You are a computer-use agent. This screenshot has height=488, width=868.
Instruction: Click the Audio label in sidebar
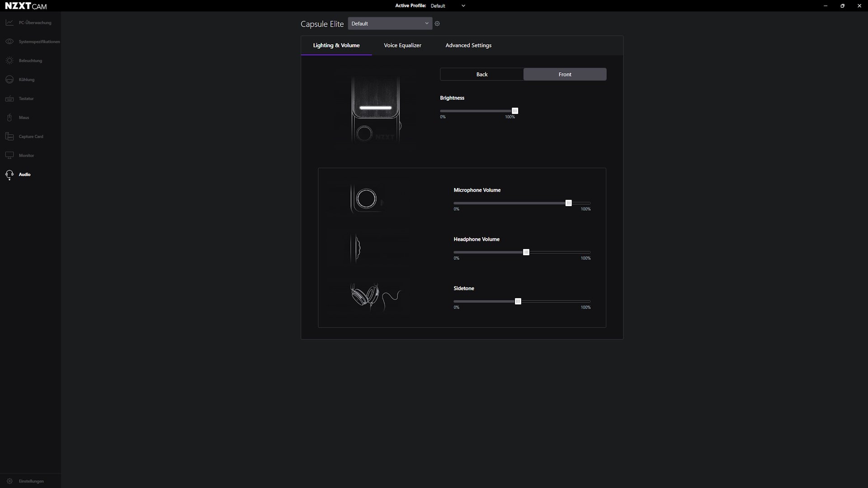(x=25, y=174)
